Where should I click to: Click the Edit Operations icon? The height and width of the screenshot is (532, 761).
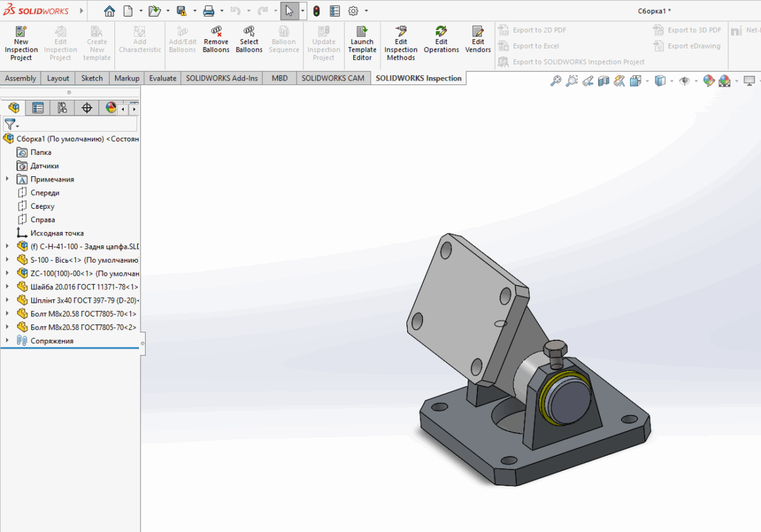(441, 31)
